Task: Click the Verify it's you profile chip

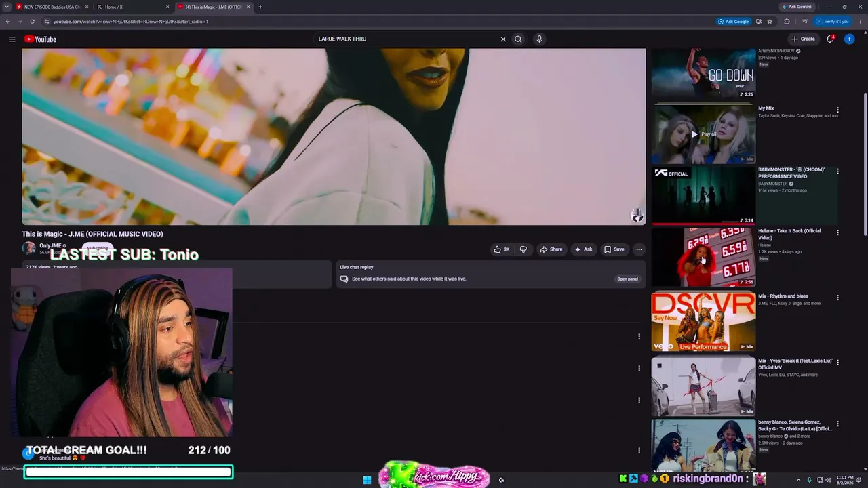Action: click(x=833, y=22)
